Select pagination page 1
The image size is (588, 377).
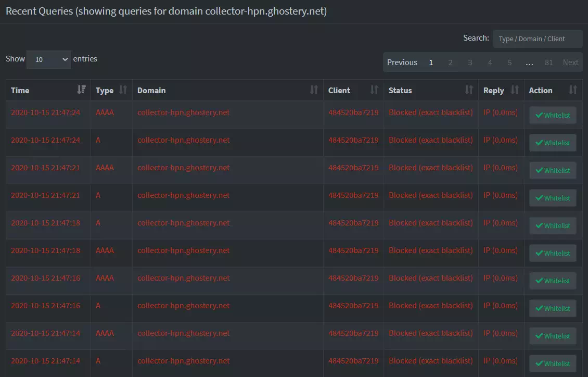pyautogui.click(x=431, y=62)
